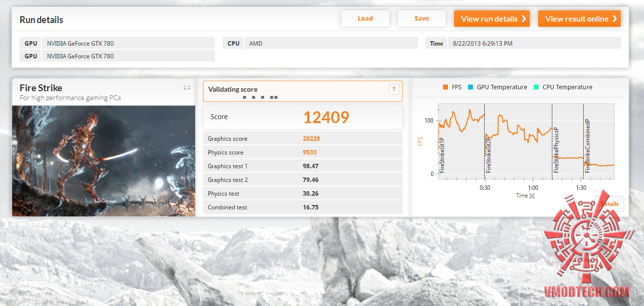
Task: Click the Graphics score label
Action: point(227,139)
